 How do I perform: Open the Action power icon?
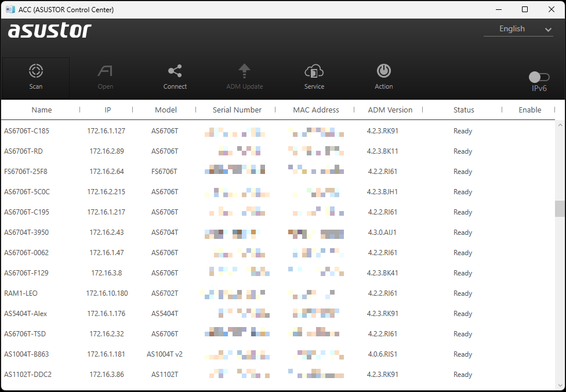point(384,71)
